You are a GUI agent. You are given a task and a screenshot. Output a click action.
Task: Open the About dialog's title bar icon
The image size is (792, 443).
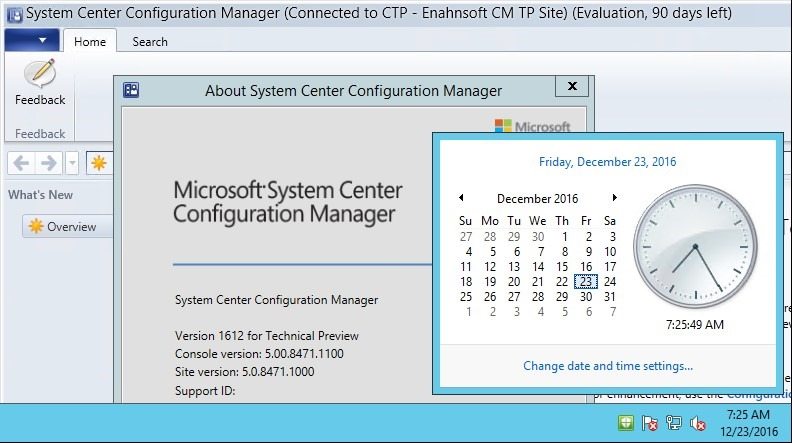[x=131, y=90]
